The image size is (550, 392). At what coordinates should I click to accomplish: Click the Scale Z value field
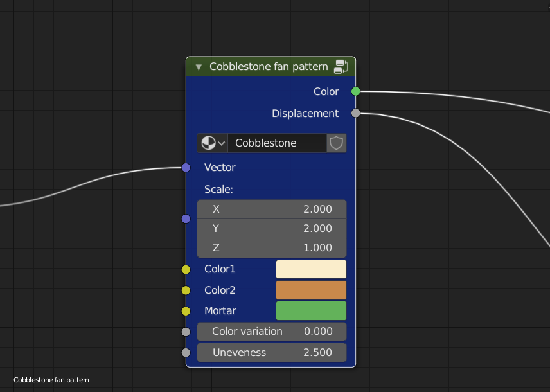[x=272, y=248]
